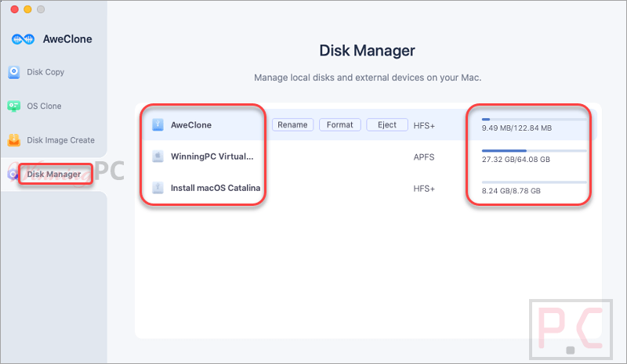Click the WinningPC Virtual usage bar

tap(535, 150)
